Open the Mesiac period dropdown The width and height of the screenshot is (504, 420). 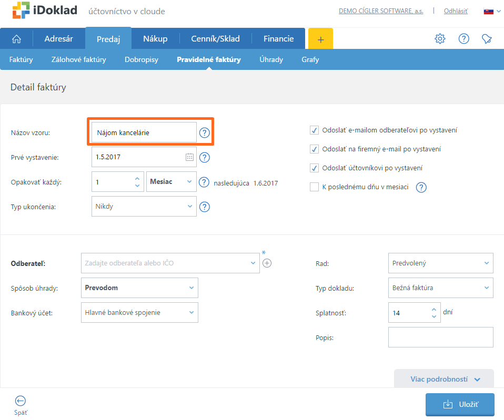tap(171, 182)
